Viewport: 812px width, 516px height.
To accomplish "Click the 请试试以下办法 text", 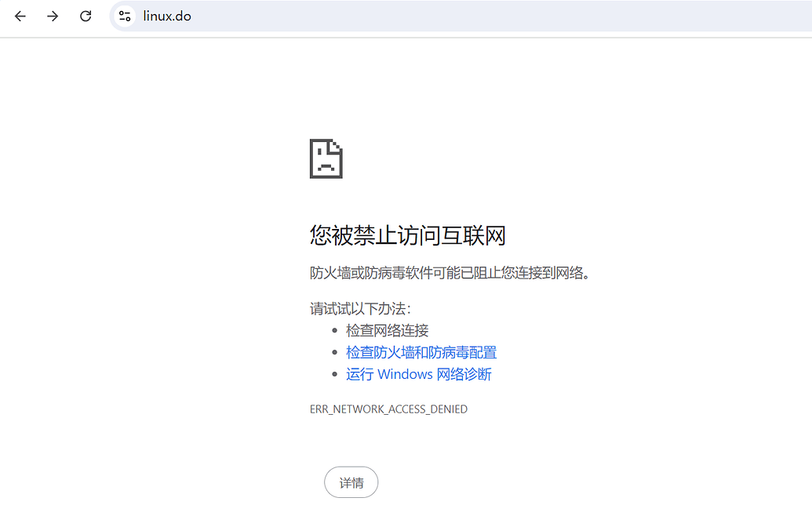I will pyautogui.click(x=360, y=309).
